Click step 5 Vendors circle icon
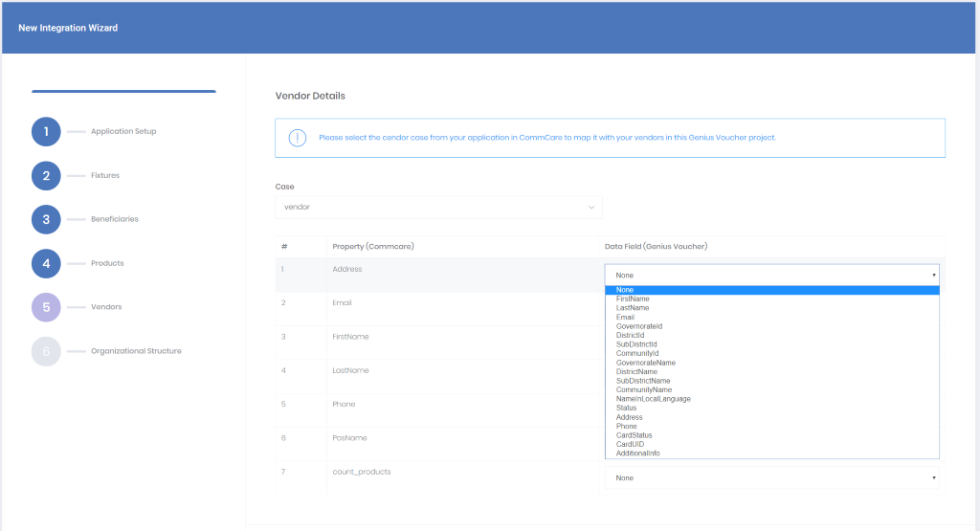This screenshot has height=531, width=980. point(46,307)
